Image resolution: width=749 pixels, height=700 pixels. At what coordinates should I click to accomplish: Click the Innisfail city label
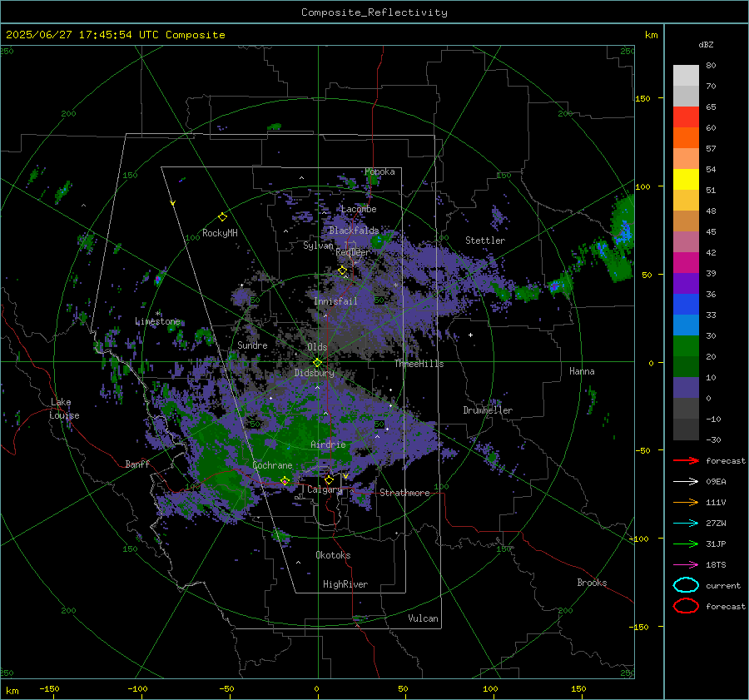(x=335, y=301)
